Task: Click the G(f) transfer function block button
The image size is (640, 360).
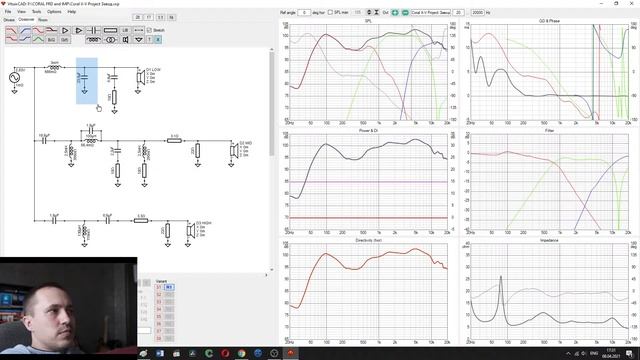Action: (x=64, y=40)
